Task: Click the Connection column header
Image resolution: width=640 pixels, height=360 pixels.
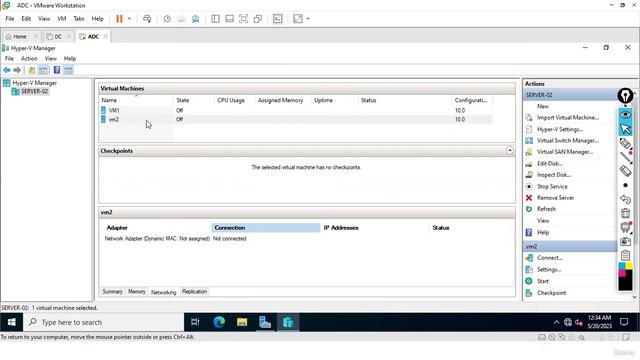Action: click(266, 228)
